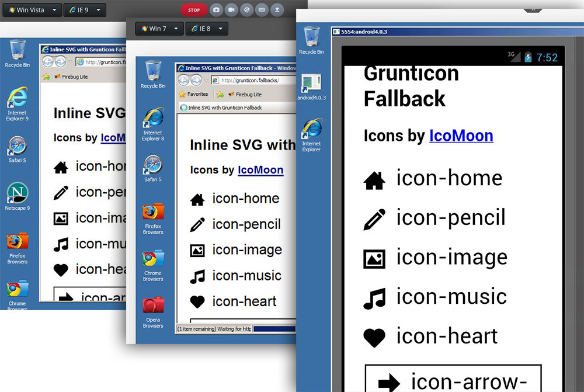
Task: Click the home glyph in Android emulator list
Action: [x=374, y=181]
